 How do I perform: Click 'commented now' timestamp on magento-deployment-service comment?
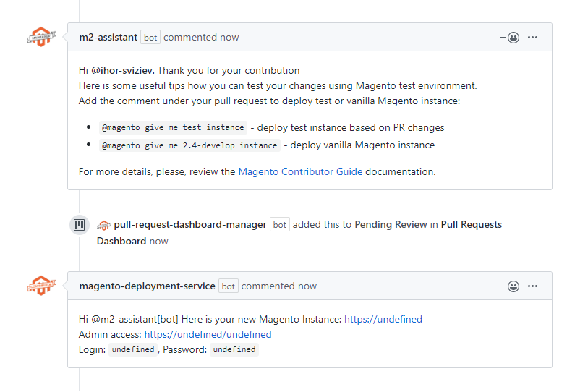coord(279,286)
